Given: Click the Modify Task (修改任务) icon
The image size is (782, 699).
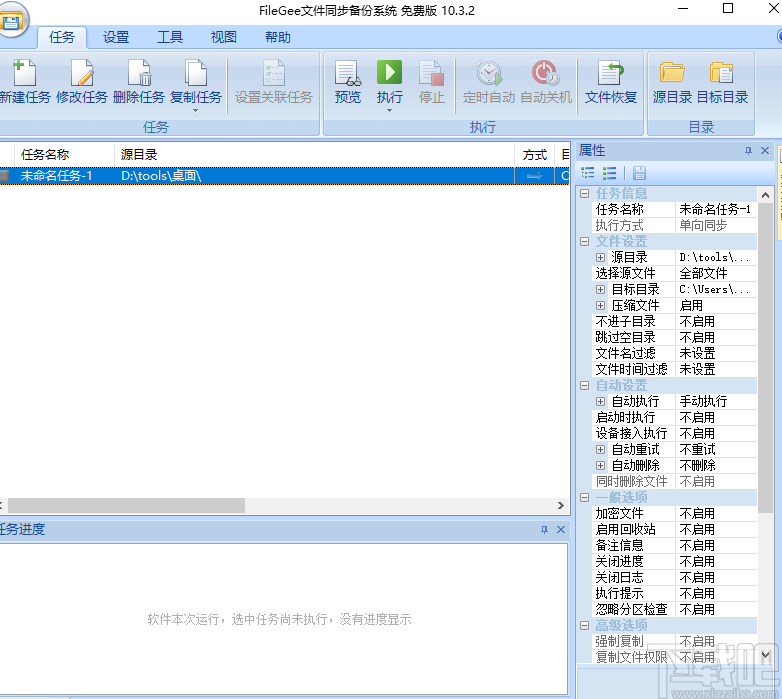Looking at the screenshot, I should 82,73.
